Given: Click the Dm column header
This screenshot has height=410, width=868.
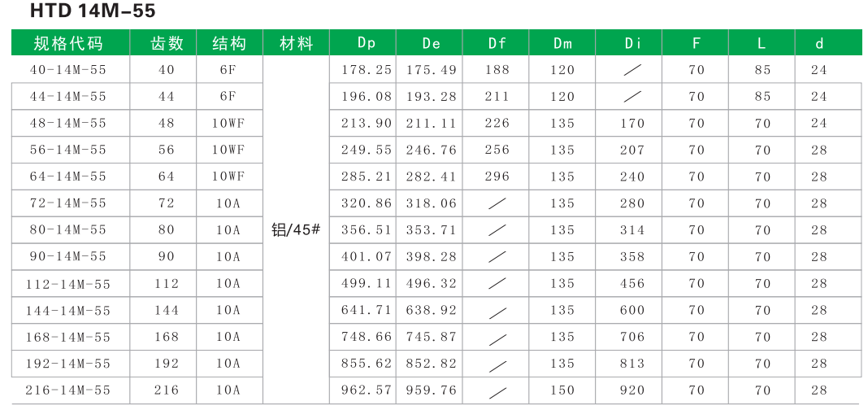Looking at the screenshot, I should (x=562, y=43).
